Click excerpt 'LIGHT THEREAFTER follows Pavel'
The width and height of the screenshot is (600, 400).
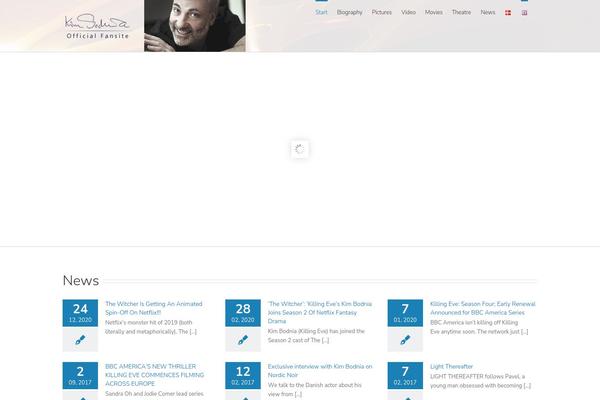point(481,381)
